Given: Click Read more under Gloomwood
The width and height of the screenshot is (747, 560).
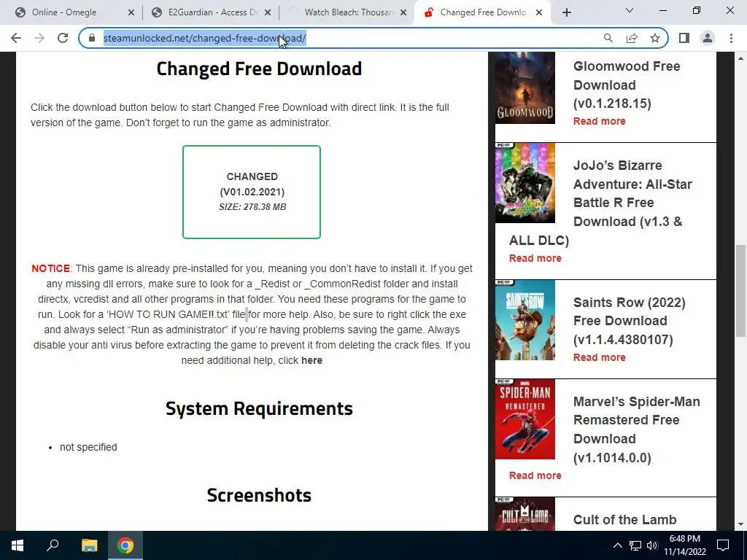Looking at the screenshot, I should [x=600, y=121].
